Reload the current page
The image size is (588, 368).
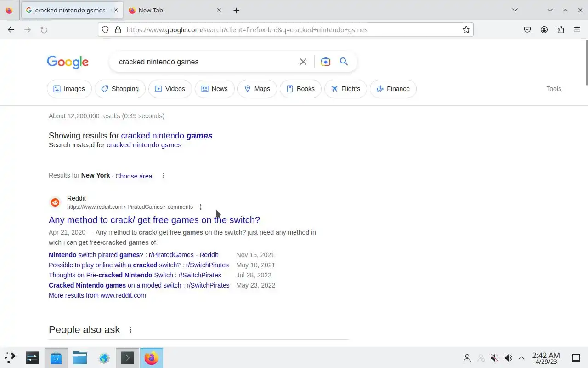[x=44, y=30]
